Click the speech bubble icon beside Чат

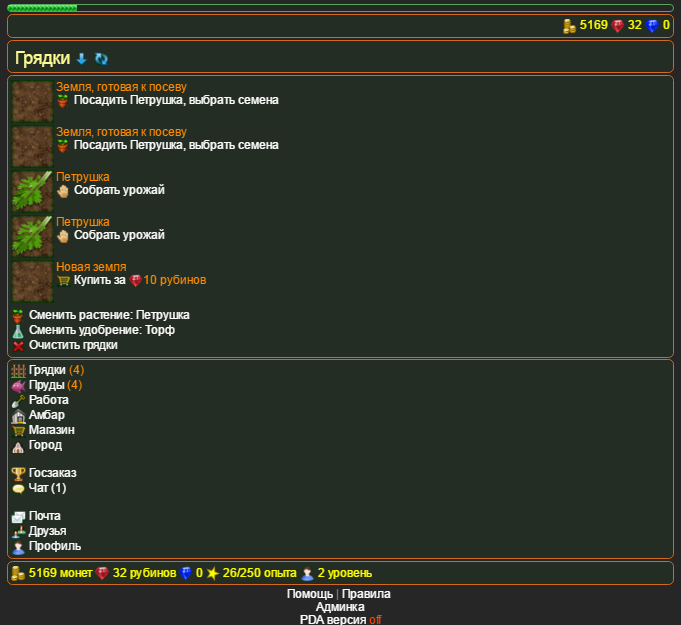click(x=18, y=489)
